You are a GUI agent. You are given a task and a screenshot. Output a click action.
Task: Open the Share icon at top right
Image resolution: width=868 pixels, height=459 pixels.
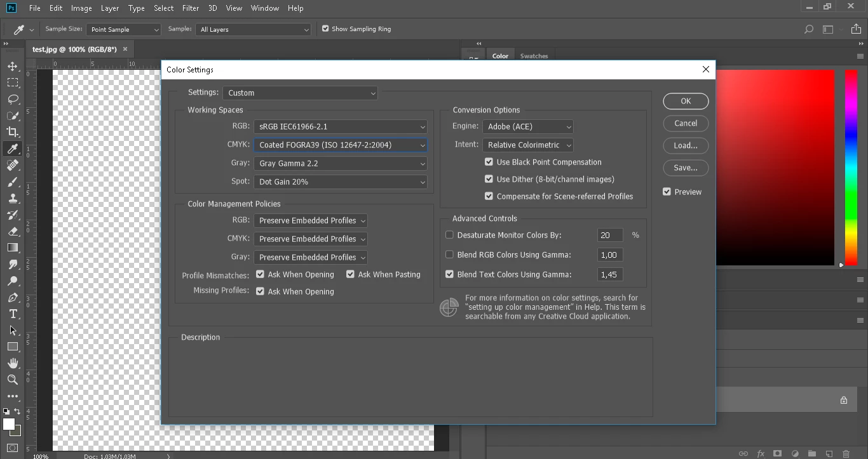pos(857,29)
